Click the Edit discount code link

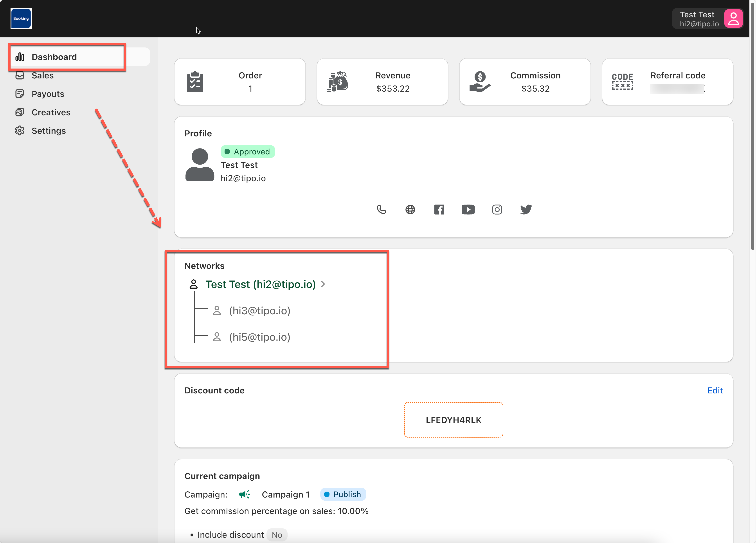(715, 391)
